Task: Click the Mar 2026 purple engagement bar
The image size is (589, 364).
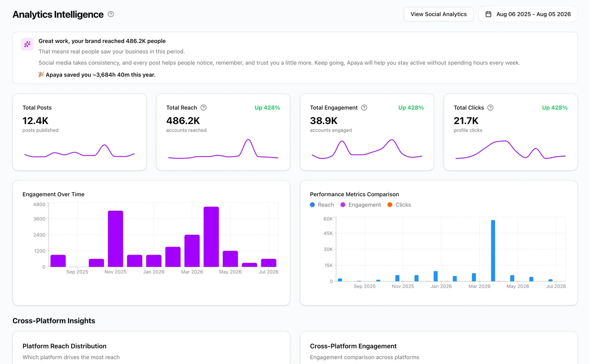Action: pyautogui.click(x=192, y=251)
